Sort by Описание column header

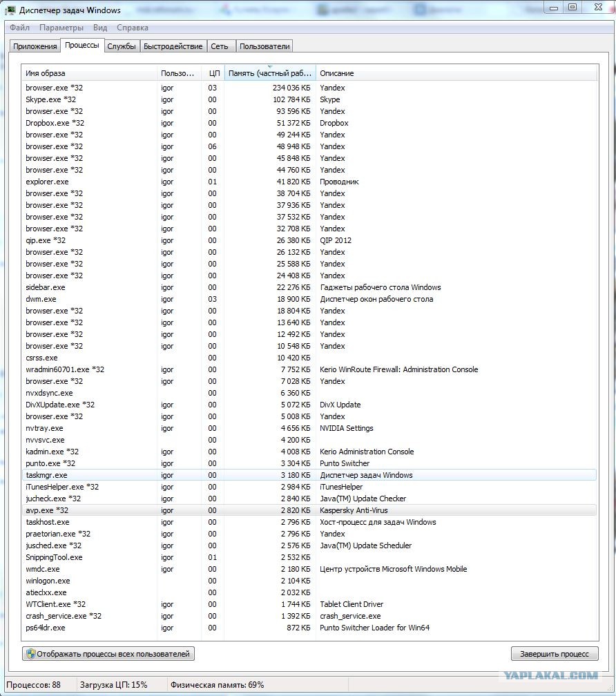[x=456, y=73]
